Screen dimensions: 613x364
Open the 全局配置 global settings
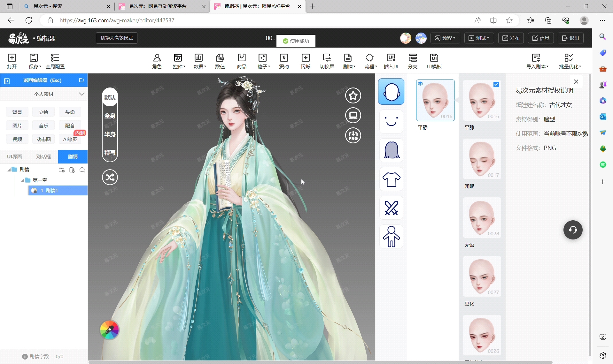(x=55, y=61)
